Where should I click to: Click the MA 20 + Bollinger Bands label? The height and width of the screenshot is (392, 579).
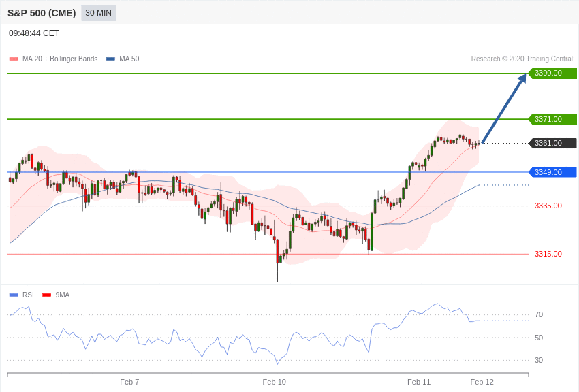coord(60,59)
